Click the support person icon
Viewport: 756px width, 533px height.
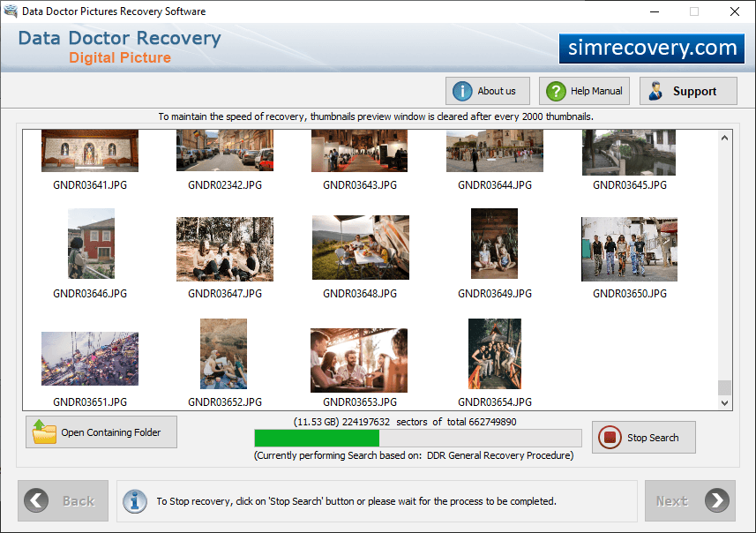pyautogui.click(x=655, y=91)
